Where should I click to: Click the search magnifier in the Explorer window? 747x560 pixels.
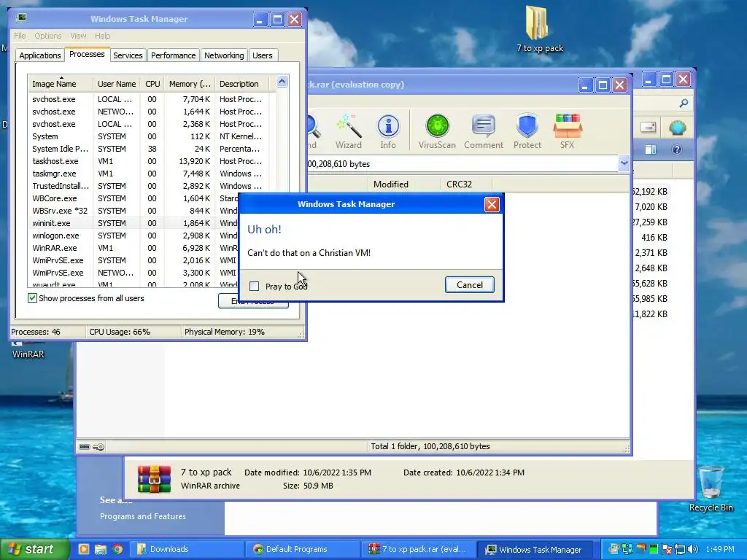[x=684, y=103]
